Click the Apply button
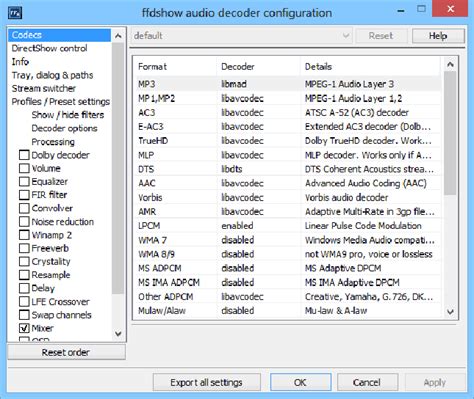The width and height of the screenshot is (474, 399). pyautogui.click(x=435, y=382)
